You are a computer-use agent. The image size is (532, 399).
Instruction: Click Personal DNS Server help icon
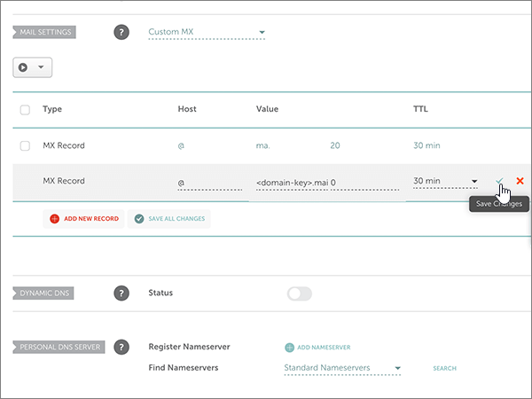(121, 347)
